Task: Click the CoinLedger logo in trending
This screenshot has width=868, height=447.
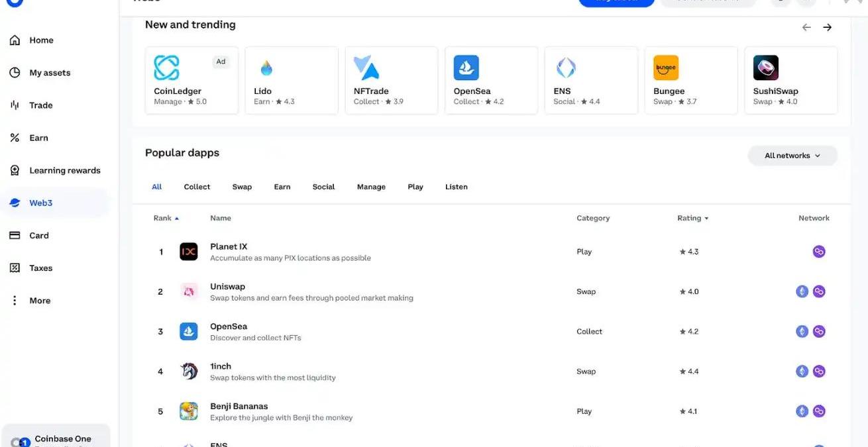Action: point(166,68)
